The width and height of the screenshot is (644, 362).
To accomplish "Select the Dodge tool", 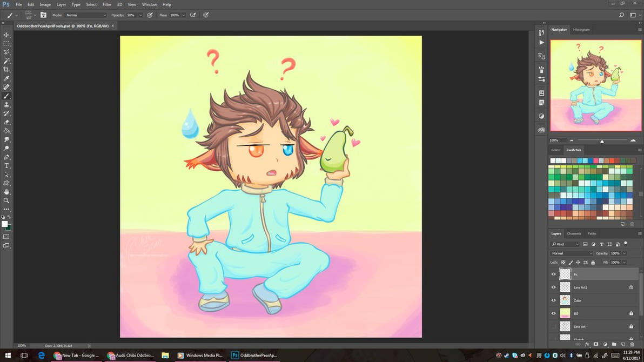I will (6, 149).
